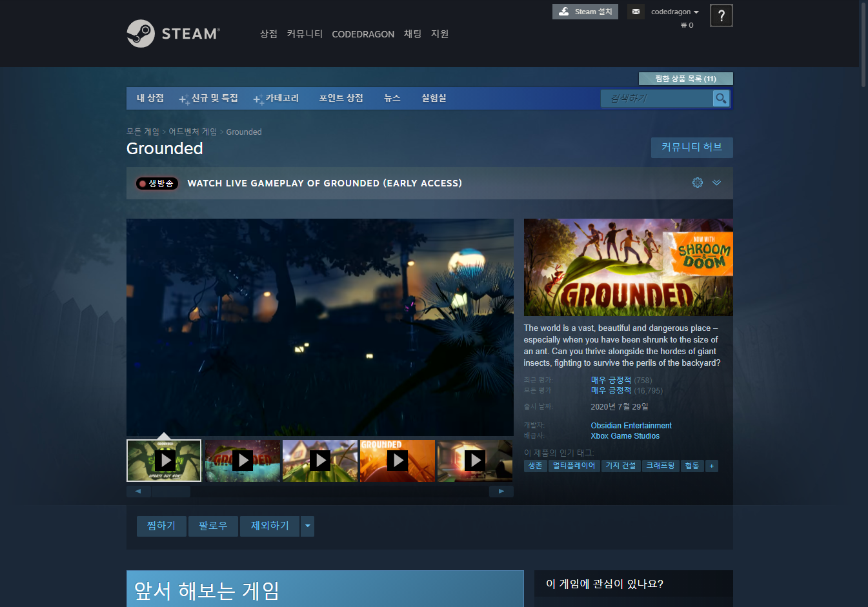The width and height of the screenshot is (868, 607).
Task: Click the 생방송 live badge
Action: point(157,183)
